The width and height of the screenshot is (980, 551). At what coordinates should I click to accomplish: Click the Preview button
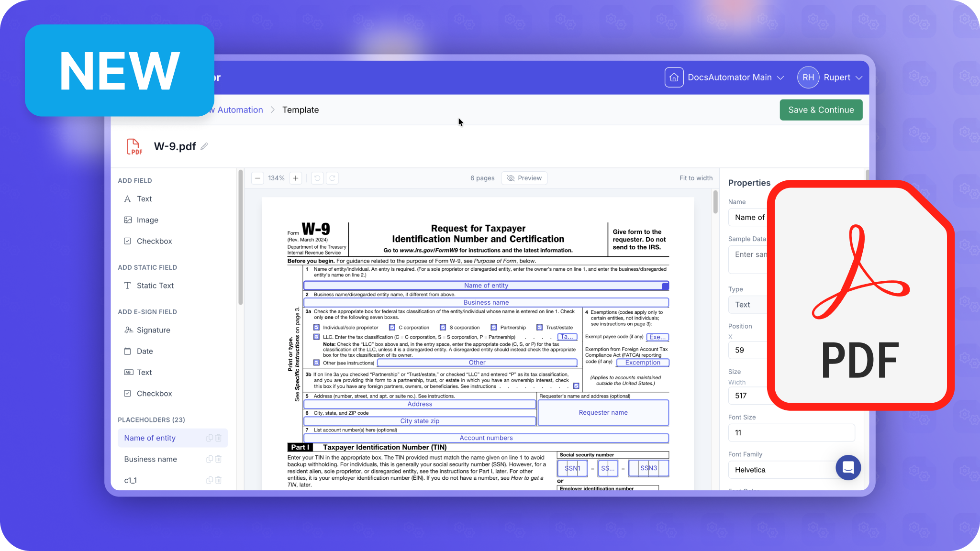coord(524,178)
